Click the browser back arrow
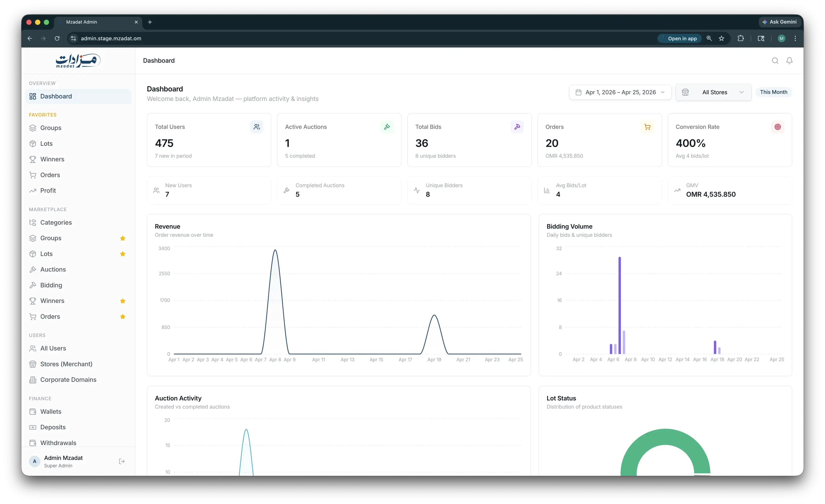 tap(30, 38)
